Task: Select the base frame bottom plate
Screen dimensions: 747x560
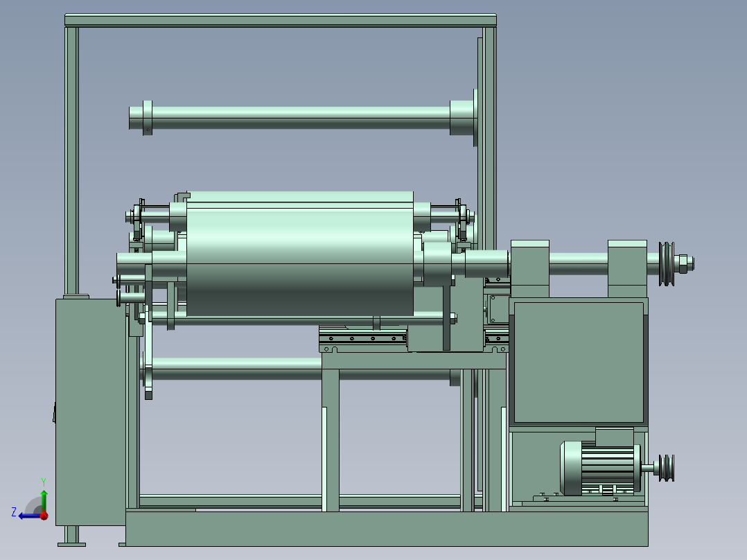Action: [387, 529]
